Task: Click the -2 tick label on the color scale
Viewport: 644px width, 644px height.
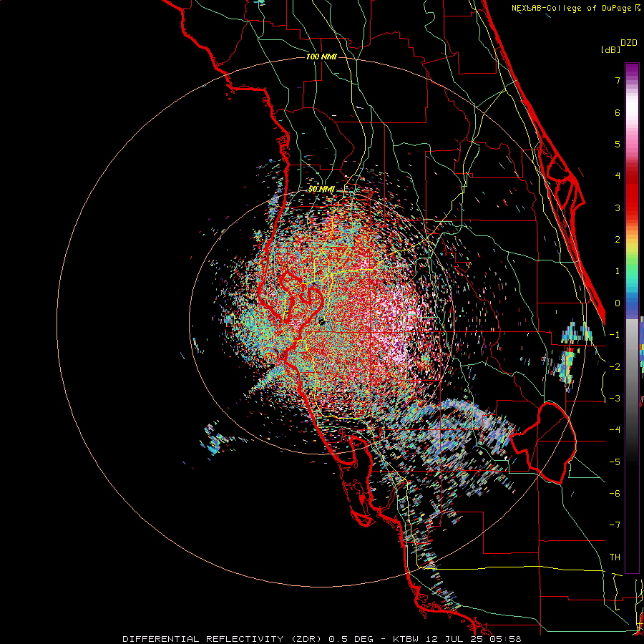Action: [615, 366]
